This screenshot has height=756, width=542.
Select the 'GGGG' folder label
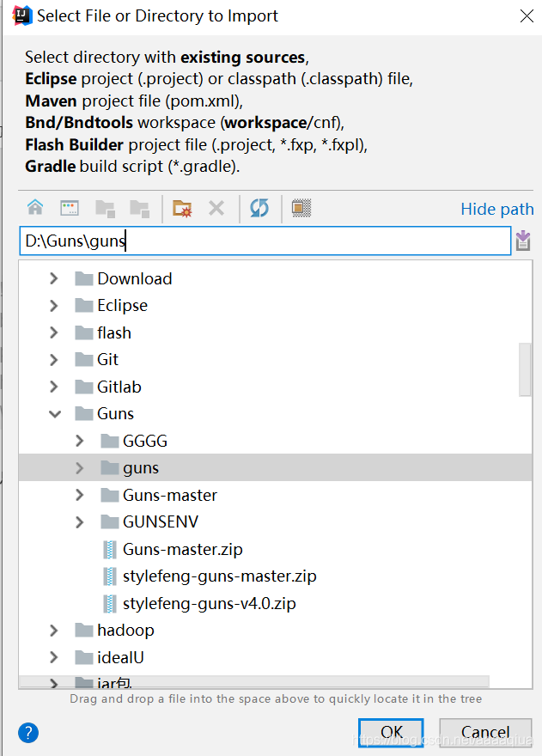[145, 441]
